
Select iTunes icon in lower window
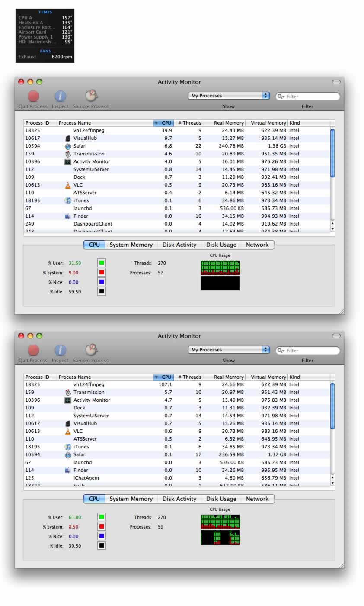point(67,447)
